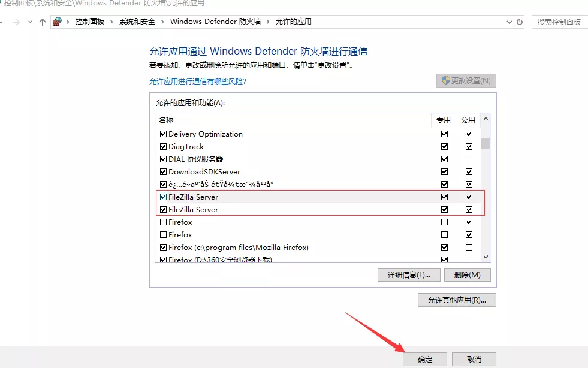
Task: Open the address bar history dropdown
Action: [x=509, y=22]
